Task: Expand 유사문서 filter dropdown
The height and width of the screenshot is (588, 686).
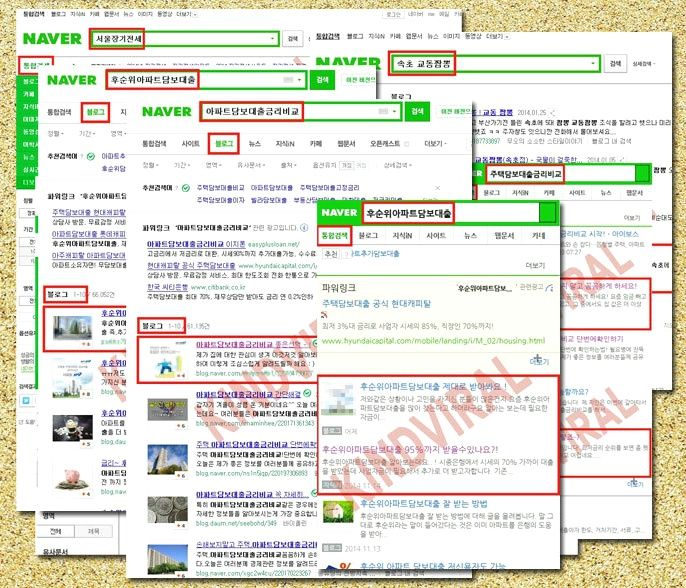Action: coord(250,165)
